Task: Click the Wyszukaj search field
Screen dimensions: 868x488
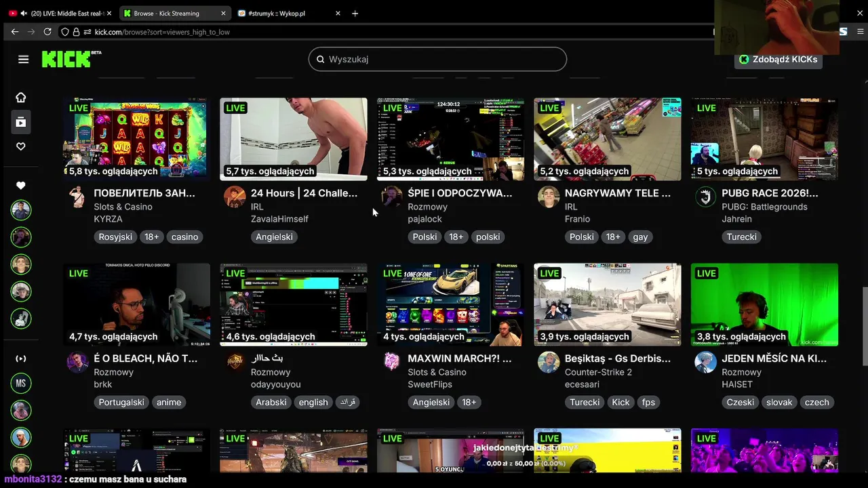Action: click(437, 60)
